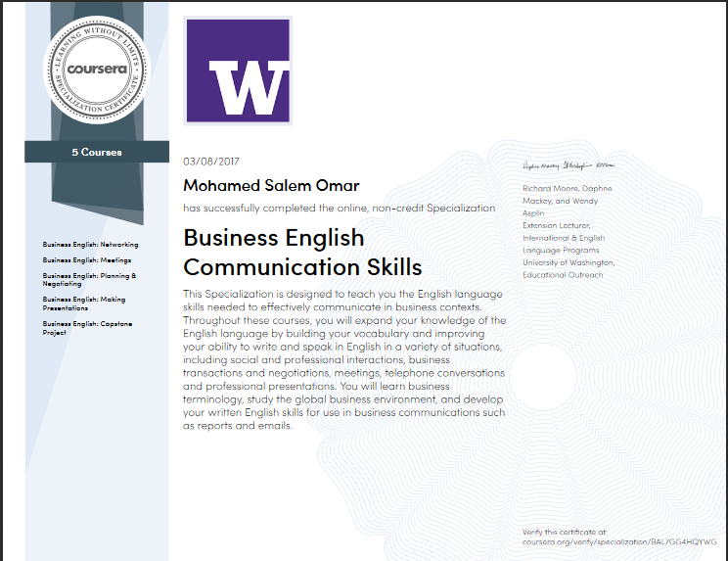Click 'Verify this certificate at:' label
The image size is (728, 561).
pyautogui.click(x=565, y=533)
